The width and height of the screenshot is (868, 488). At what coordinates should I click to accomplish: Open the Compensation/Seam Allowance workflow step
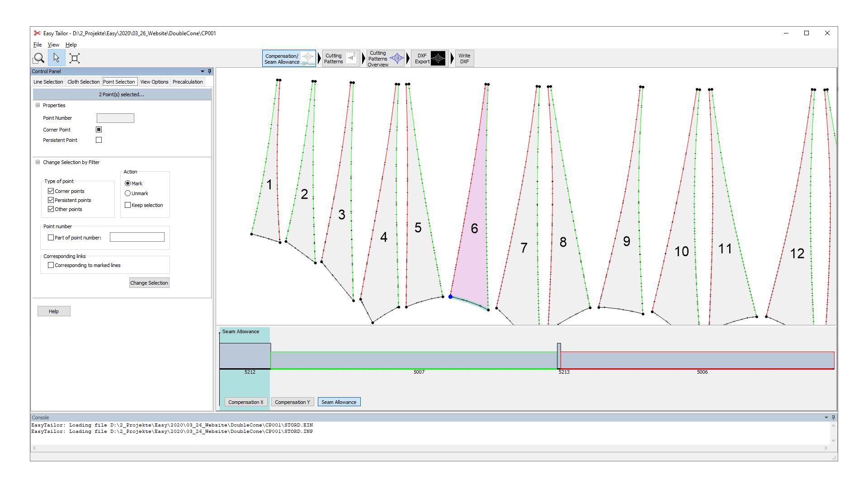289,59
